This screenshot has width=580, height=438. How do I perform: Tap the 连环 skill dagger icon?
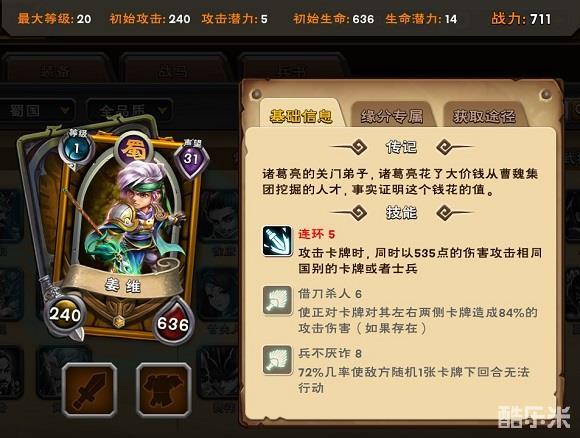[x=277, y=241]
